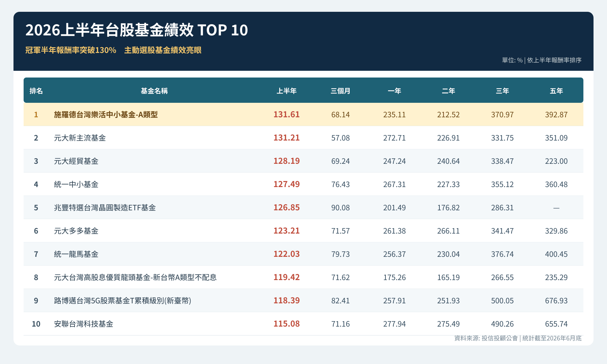Click three-year value 376.74
607x364 pixels.
point(502,254)
